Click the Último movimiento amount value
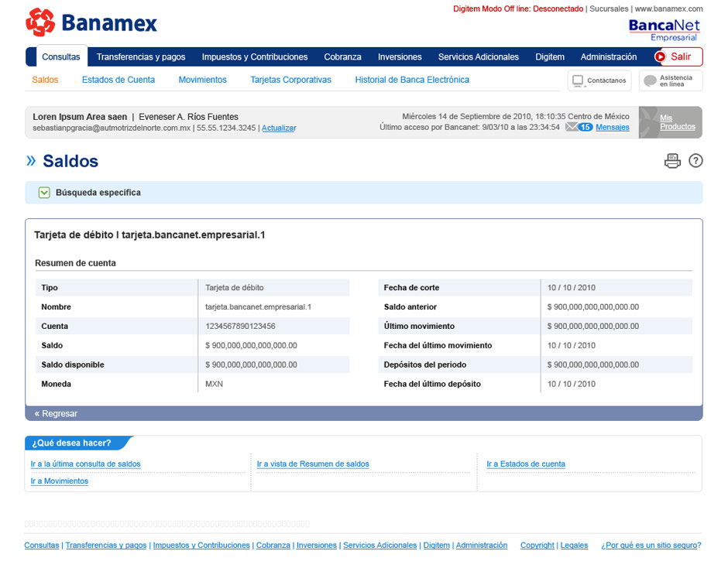This screenshot has width=728, height=575. click(x=593, y=327)
